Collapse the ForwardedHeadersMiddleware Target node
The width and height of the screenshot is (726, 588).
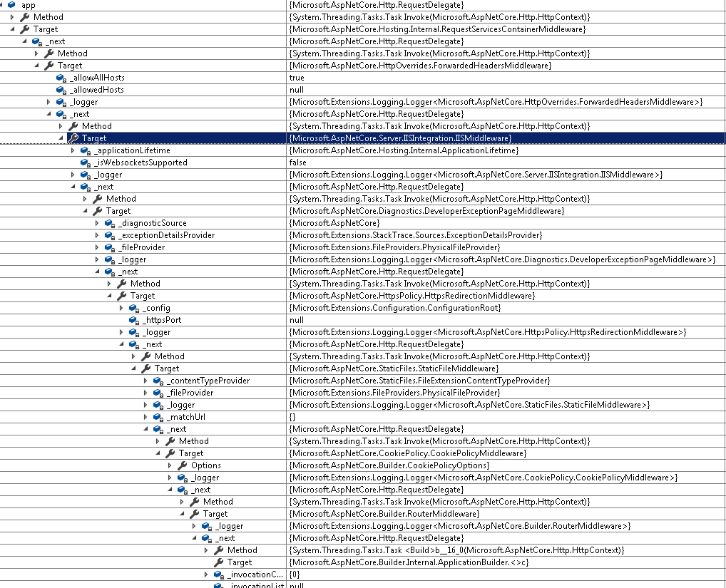tap(36, 66)
